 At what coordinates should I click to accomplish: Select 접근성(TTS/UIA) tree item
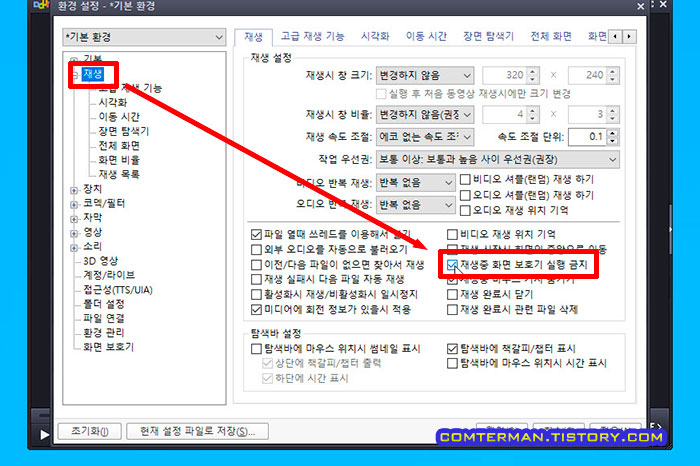tap(118, 290)
